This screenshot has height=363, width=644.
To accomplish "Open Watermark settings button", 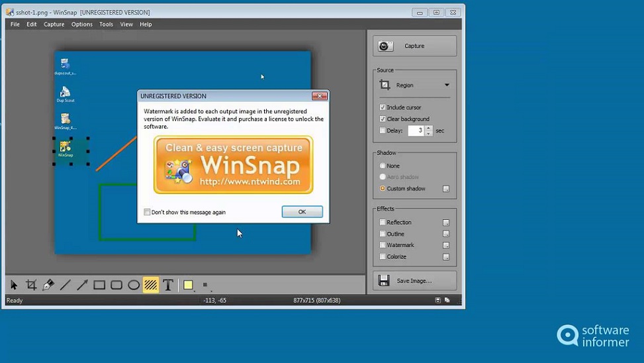I will [x=446, y=246].
